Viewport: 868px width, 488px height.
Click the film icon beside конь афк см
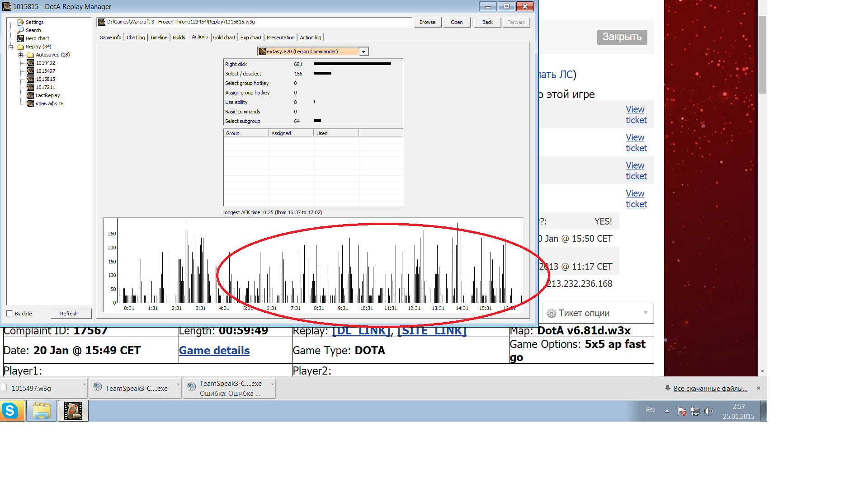(x=30, y=103)
